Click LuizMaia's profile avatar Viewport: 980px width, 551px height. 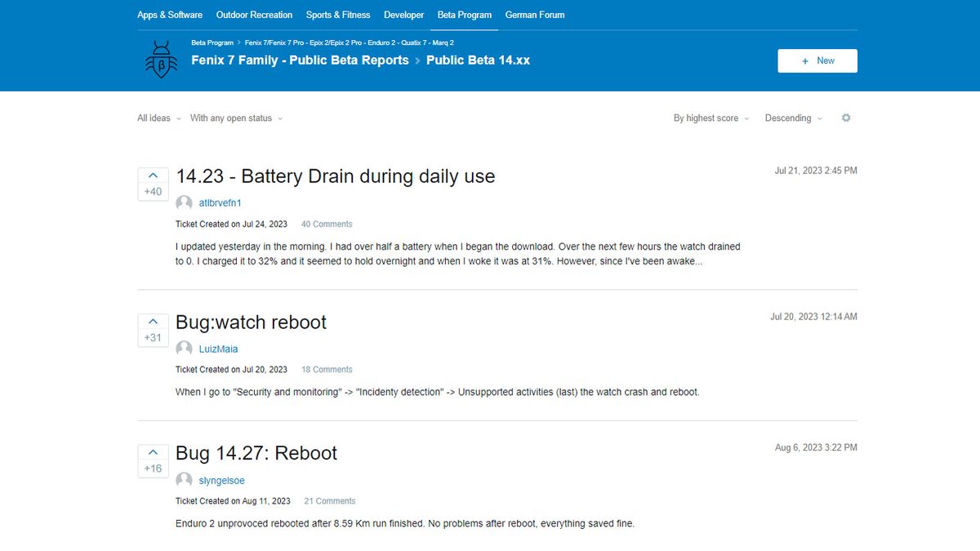point(184,348)
